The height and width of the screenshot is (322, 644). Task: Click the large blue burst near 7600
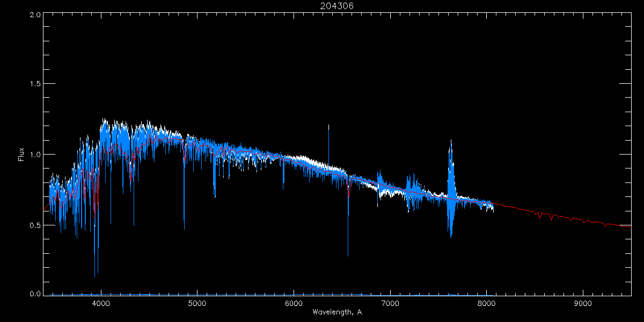[x=451, y=188]
